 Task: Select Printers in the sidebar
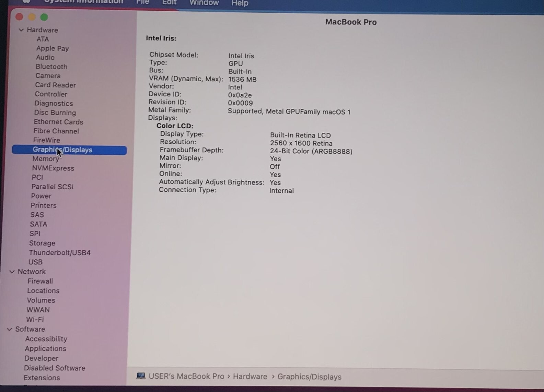click(x=43, y=205)
